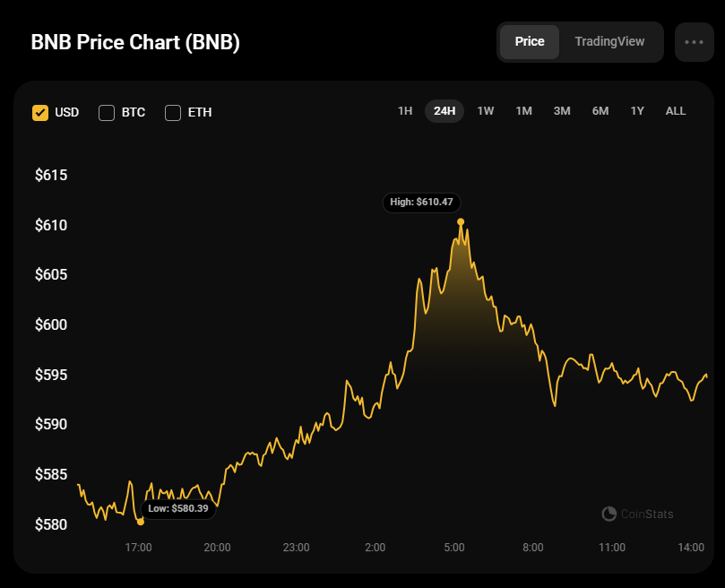The image size is (725, 588).
Task: Choose the 6M time range
Action: (x=600, y=111)
